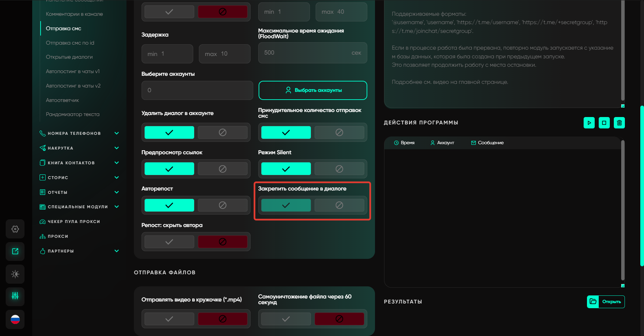Click the Открыть results button

coord(606,302)
